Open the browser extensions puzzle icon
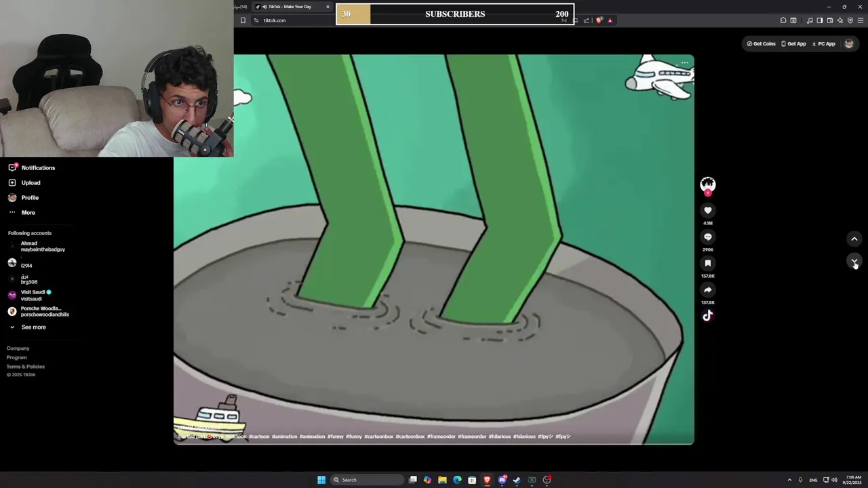The image size is (868, 488). point(783,20)
